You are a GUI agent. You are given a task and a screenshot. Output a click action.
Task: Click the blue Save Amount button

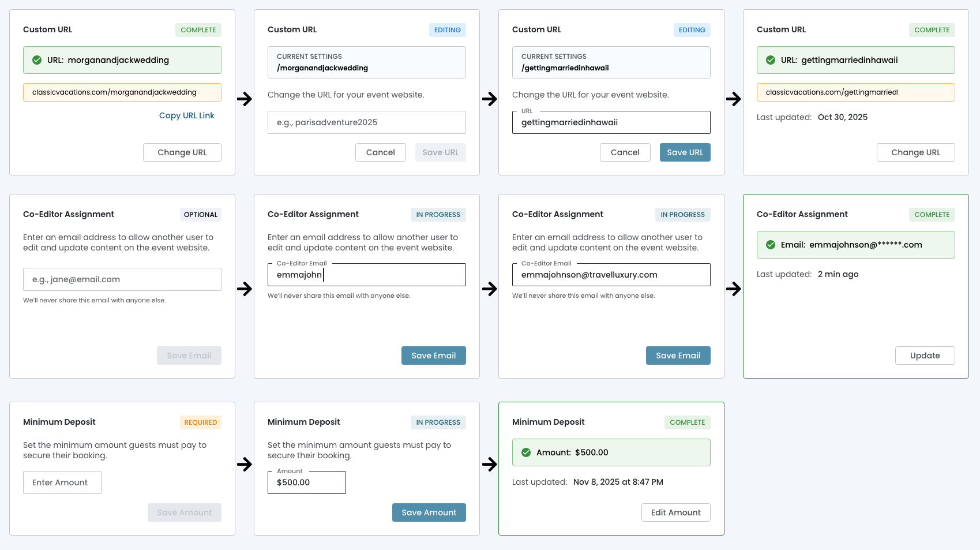(x=429, y=512)
